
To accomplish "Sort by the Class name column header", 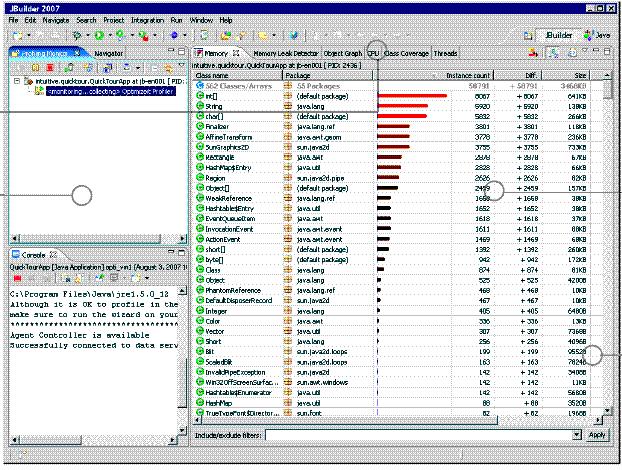I will (238, 75).
